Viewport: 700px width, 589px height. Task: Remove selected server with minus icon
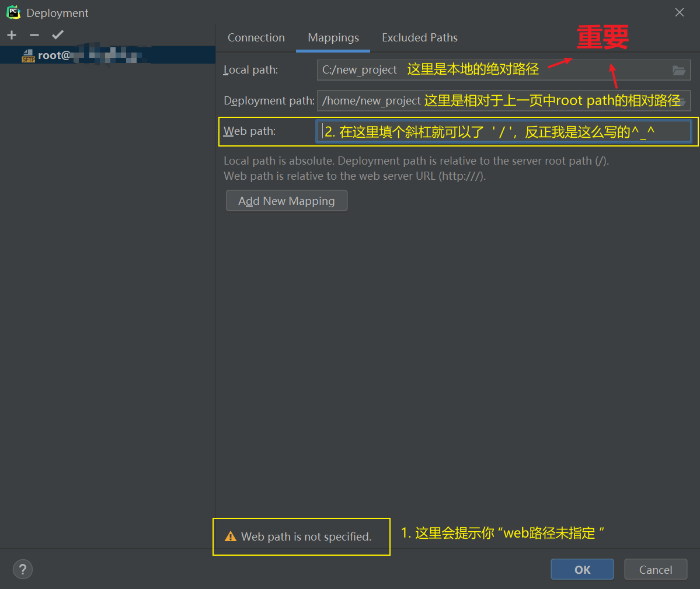coord(34,35)
